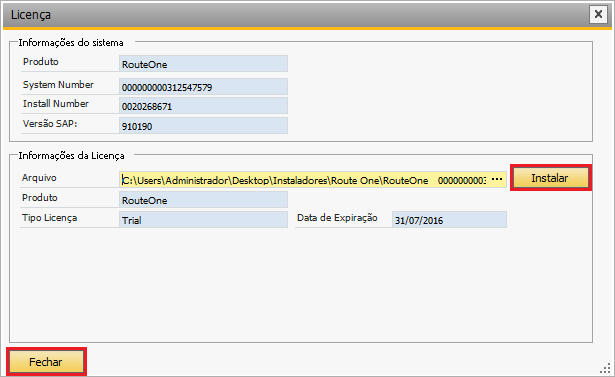Click the 'Informações do sistema' group title

click(71, 42)
